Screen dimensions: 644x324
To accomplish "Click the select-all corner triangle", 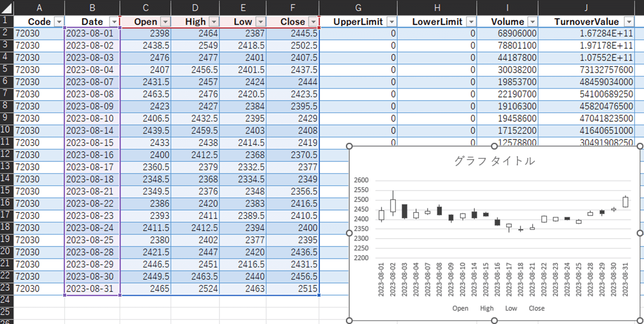I will pos(7,8).
